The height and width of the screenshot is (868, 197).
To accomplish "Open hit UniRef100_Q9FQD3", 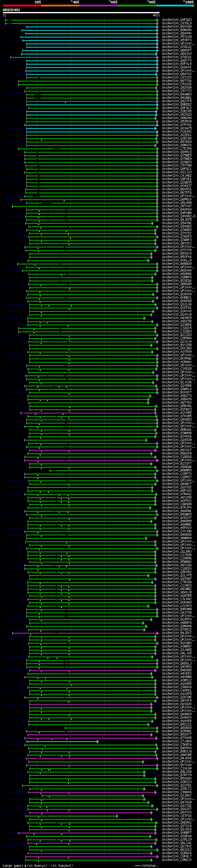I will point(177,20).
